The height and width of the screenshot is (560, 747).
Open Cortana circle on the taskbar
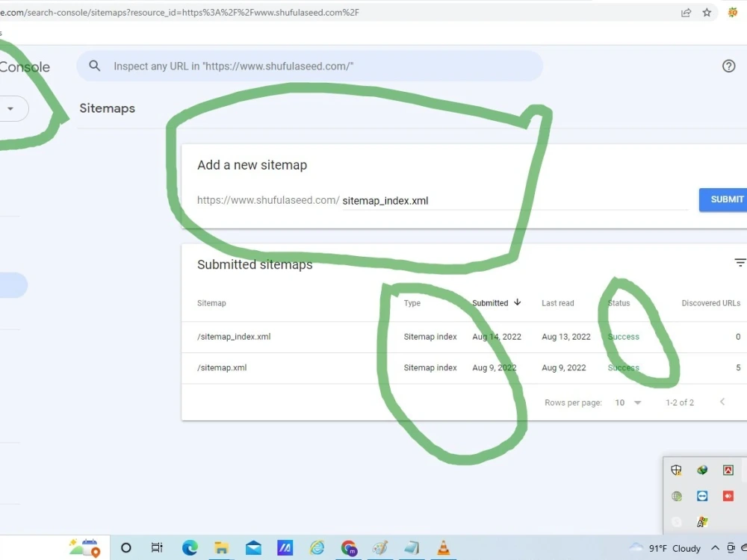pos(125,547)
